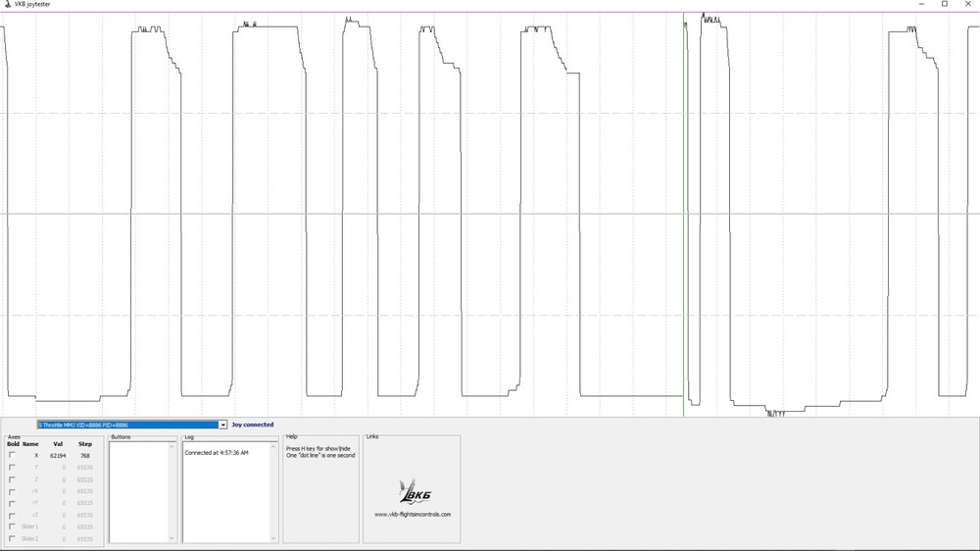Click 'Press H key for show/hide' help text

pos(318,449)
